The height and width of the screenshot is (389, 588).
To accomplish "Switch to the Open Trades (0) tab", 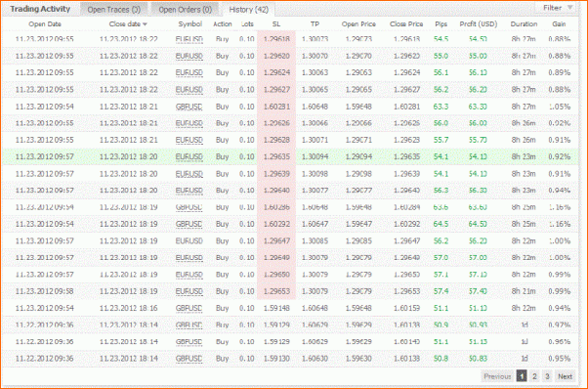I will [113, 10].
